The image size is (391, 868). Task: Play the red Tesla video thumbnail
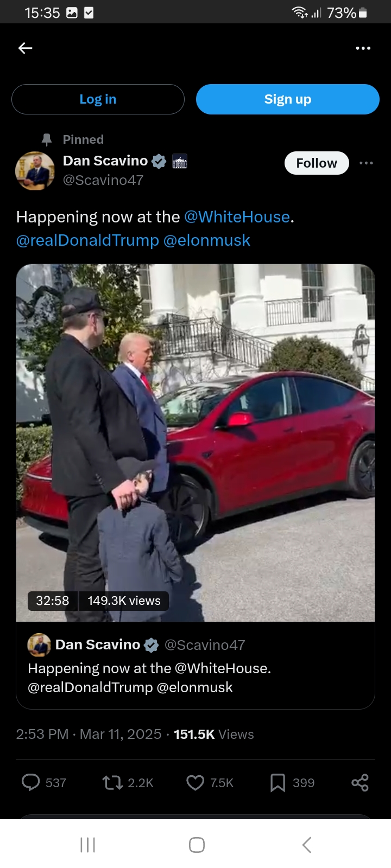195,443
